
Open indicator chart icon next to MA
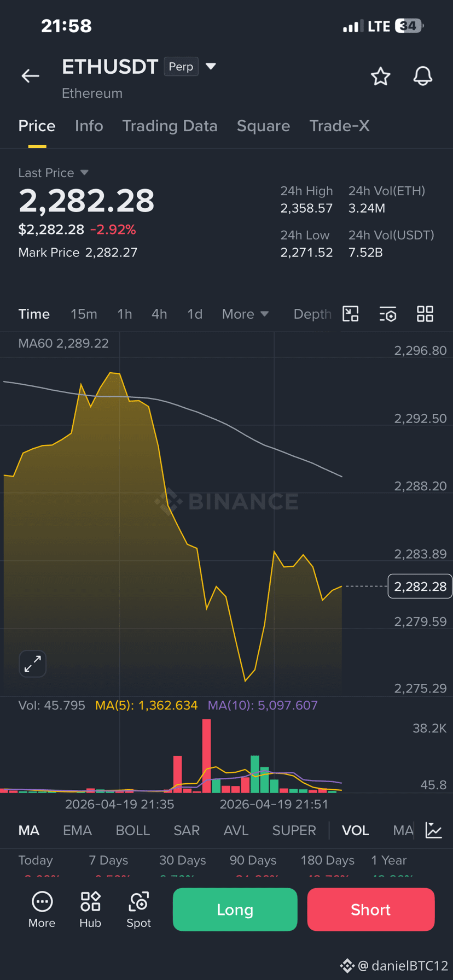click(434, 830)
